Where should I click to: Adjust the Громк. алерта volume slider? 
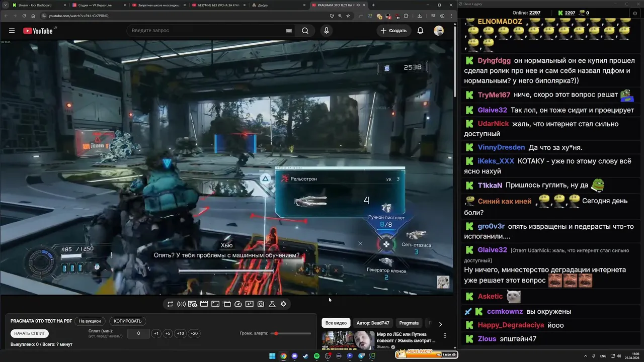[291, 333]
